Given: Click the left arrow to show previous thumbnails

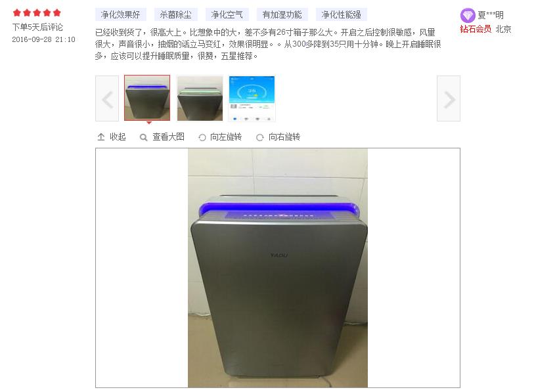Looking at the screenshot, I should tap(107, 98).
